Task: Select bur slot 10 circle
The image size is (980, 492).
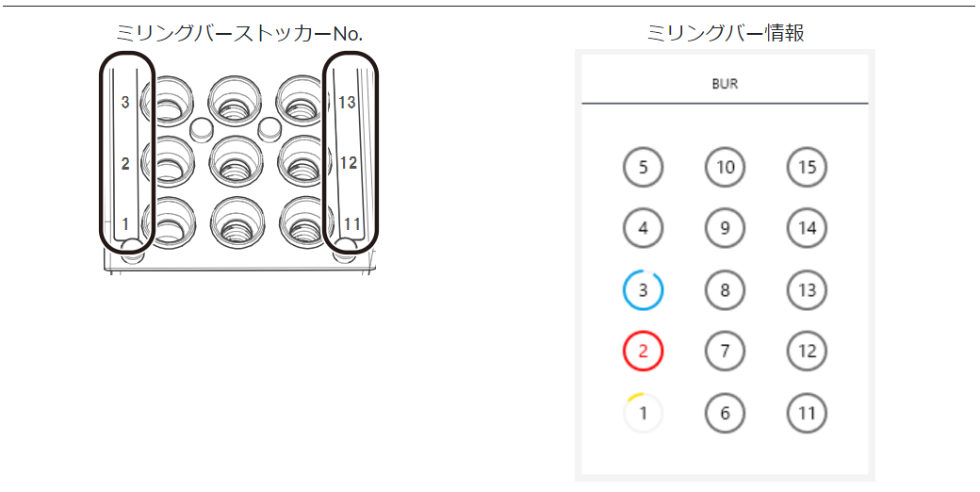Action: (x=725, y=167)
